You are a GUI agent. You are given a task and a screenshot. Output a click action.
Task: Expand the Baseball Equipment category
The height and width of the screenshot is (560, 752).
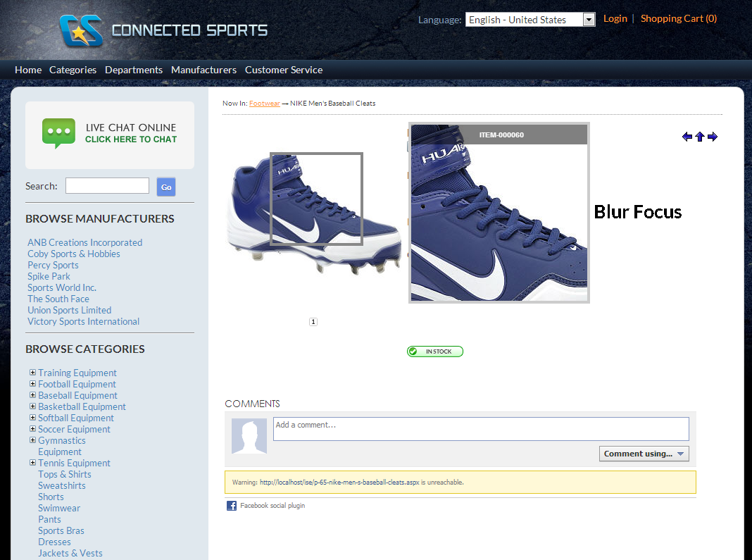coord(32,395)
